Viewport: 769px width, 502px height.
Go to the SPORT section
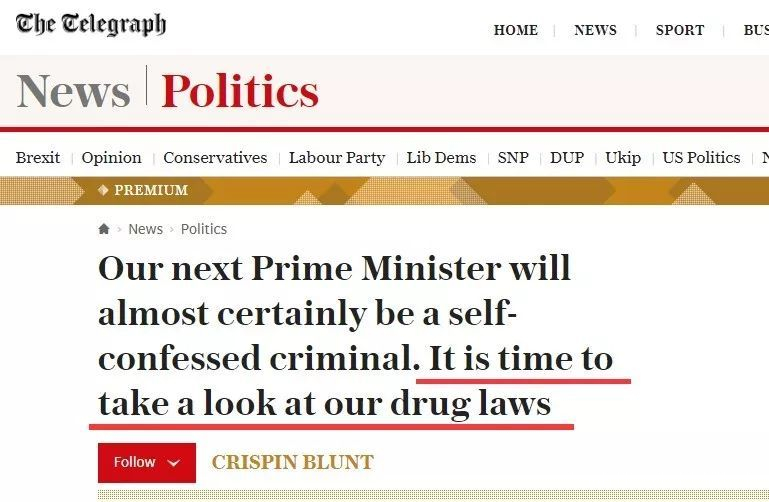click(x=680, y=30)
